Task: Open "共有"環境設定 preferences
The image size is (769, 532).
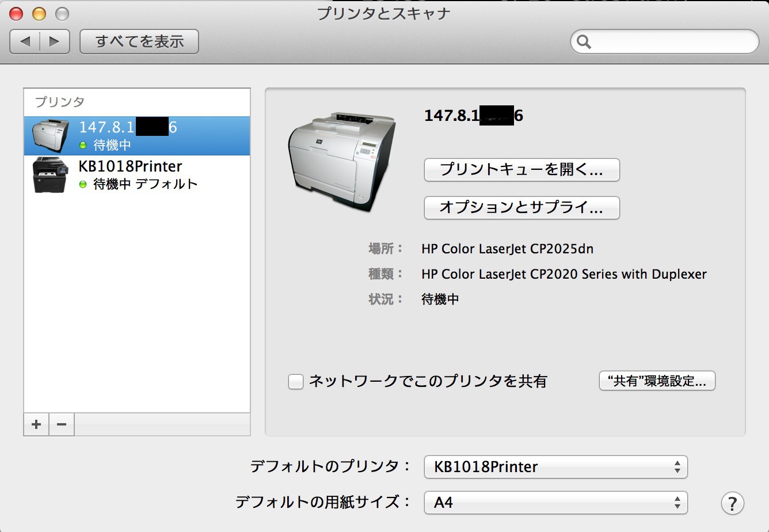Action: 657,381
